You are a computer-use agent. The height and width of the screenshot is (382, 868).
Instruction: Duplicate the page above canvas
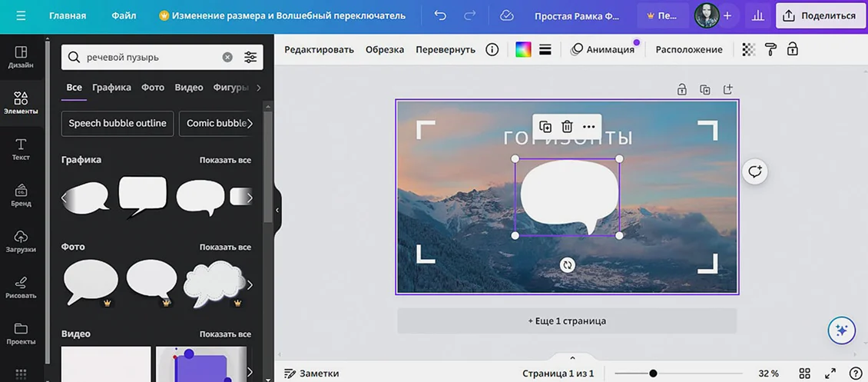[704, 89]
